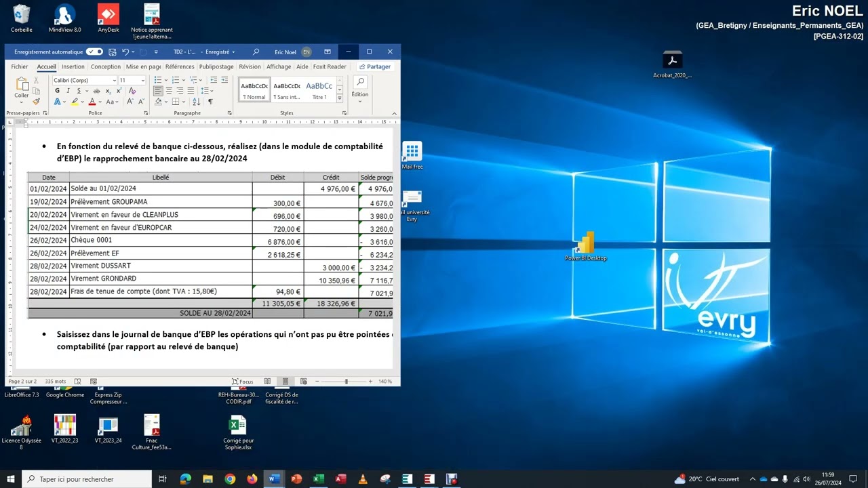Toggle show paragraph marks (¶)
The height and width of the screenshot is (488, 868).
click(x=210, y=102)
